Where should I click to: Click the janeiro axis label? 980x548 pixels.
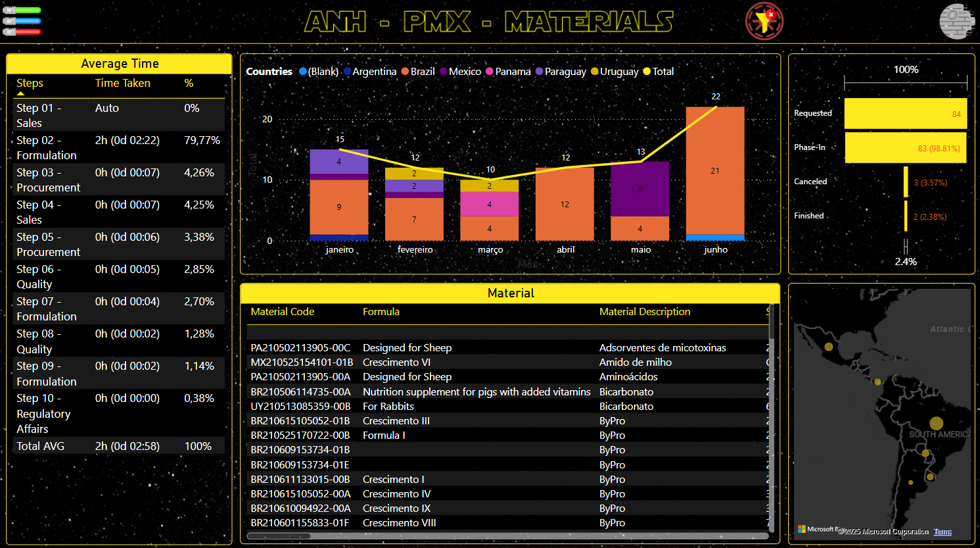point(339,249)
